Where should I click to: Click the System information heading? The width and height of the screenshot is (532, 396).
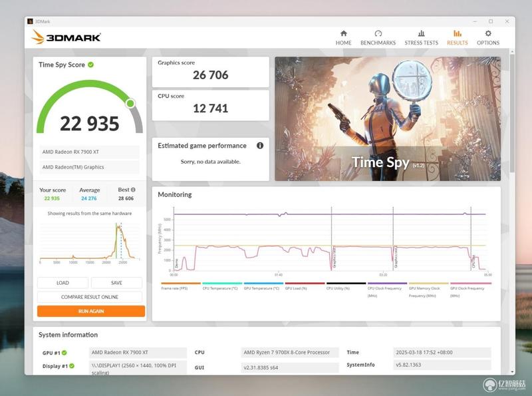(x=68, y=335)
